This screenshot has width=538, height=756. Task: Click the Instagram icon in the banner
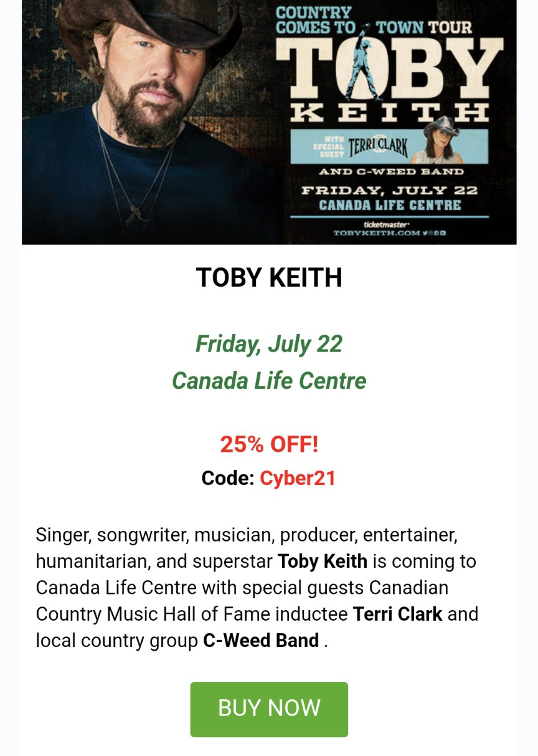(x=430, y=233)
